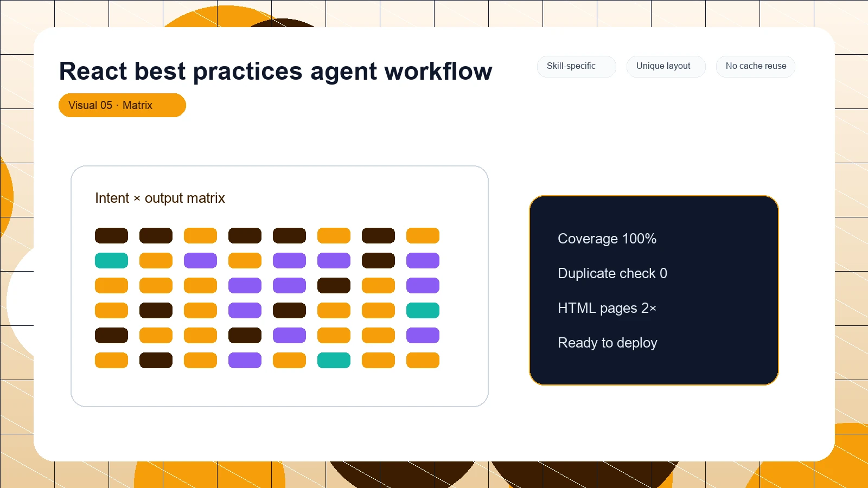
Task: Click the teal cell in the bottom matrix row
Action: pyautogui.click(x=334, y=361)
